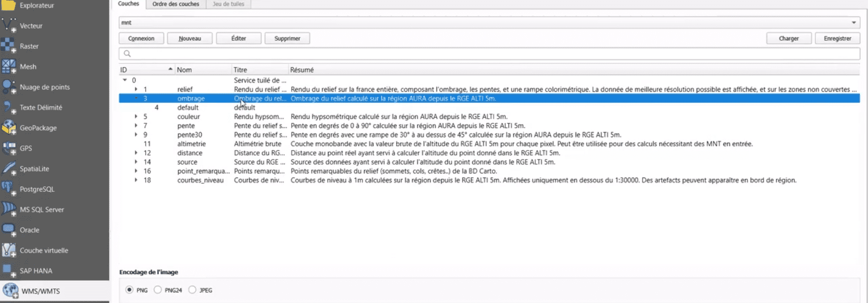The width and height of the screenshot is (868, 303).
Task: Select JPEG image encoding
Action: click(x=192, y=290)
